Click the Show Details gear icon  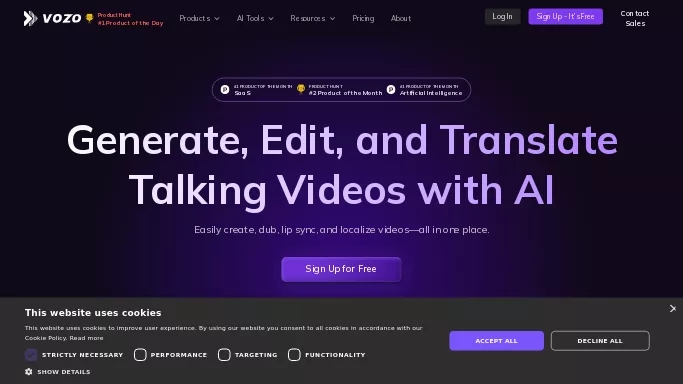29,372
